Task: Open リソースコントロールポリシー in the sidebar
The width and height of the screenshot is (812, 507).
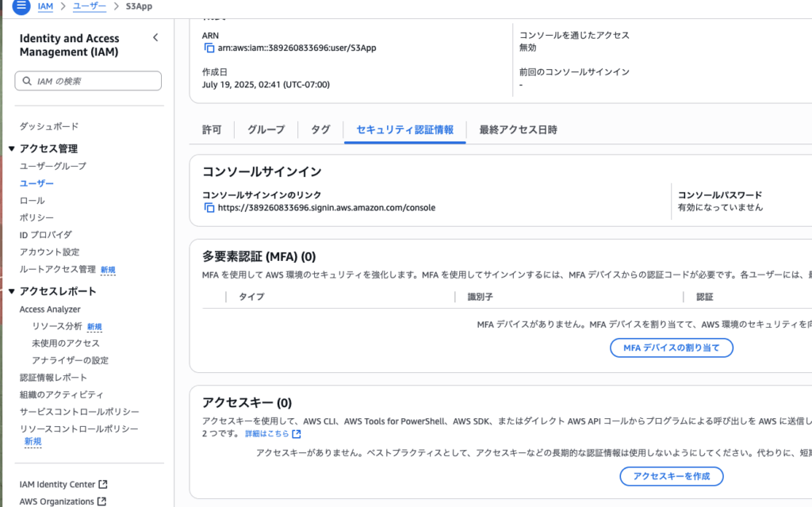Action: point(79,428)
